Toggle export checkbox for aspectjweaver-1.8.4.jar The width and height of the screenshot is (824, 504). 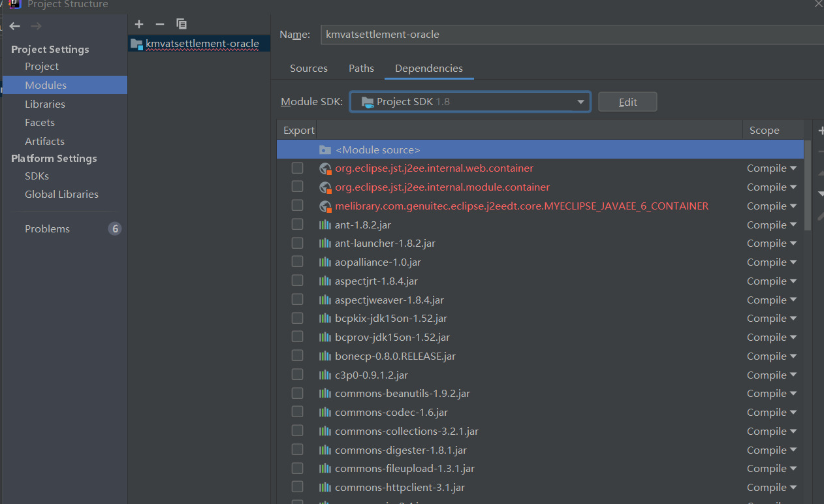pyautogui.click(x=297, y=299)
